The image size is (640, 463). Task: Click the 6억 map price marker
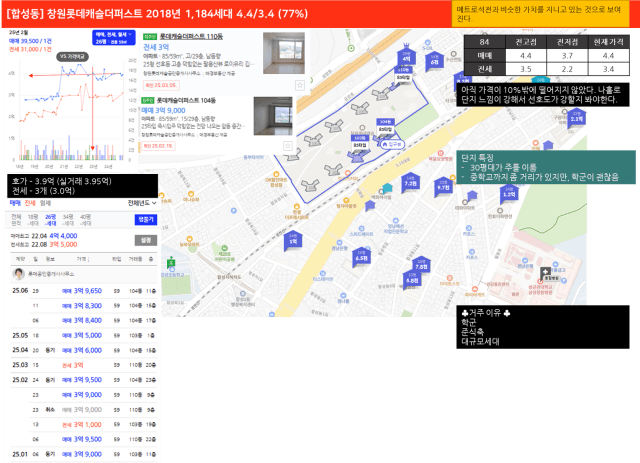(x=435, y=61)
